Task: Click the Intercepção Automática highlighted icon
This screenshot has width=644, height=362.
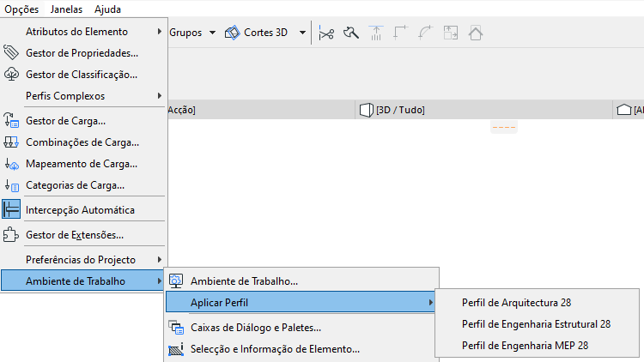Action: 11,209
